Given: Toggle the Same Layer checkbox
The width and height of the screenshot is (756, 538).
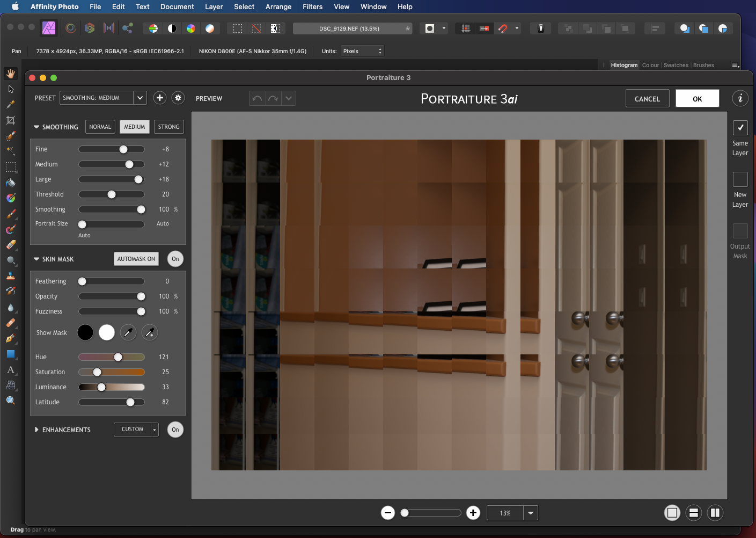Looking at the screenshot, I should (x=740, y=127).
